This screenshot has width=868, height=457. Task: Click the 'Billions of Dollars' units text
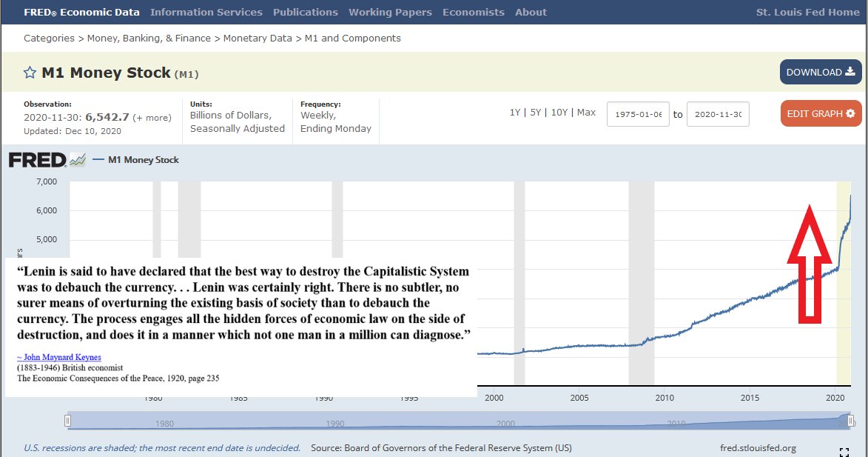pyautogui.click(x=231, y=116)
